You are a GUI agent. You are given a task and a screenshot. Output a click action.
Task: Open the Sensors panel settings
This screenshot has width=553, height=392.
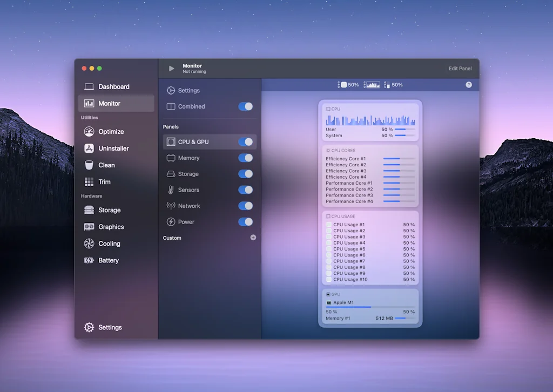click(189, 190)
